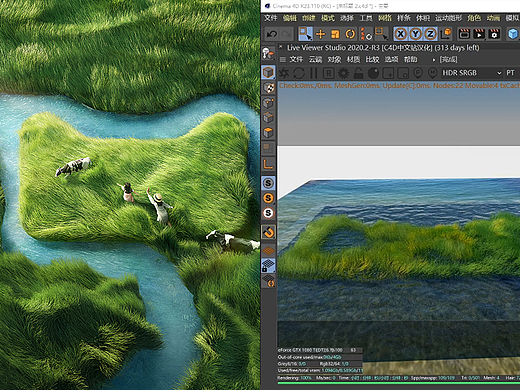This screenshot has height=390, width=520.
Task: Click the greyed Redo arrow
Action: click(x=286, y=34)
